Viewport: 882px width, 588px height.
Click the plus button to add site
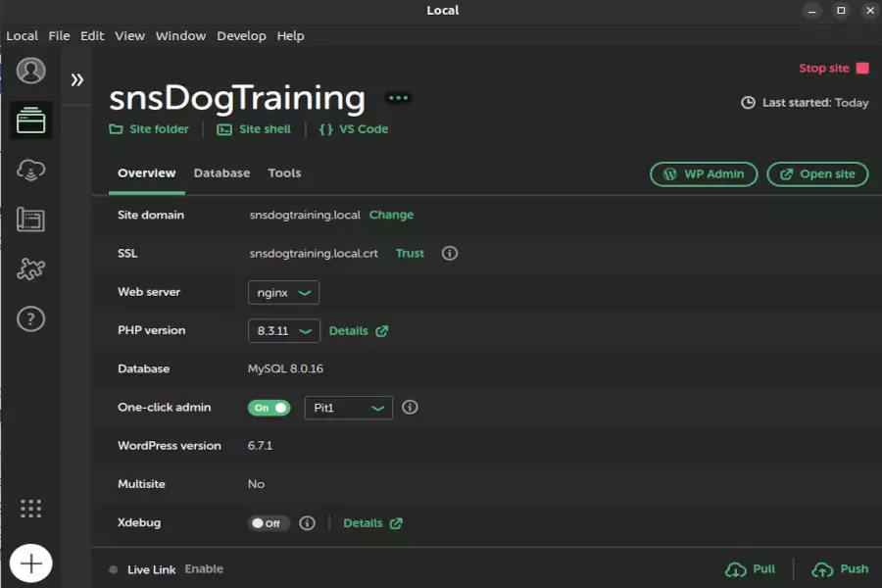30,563
